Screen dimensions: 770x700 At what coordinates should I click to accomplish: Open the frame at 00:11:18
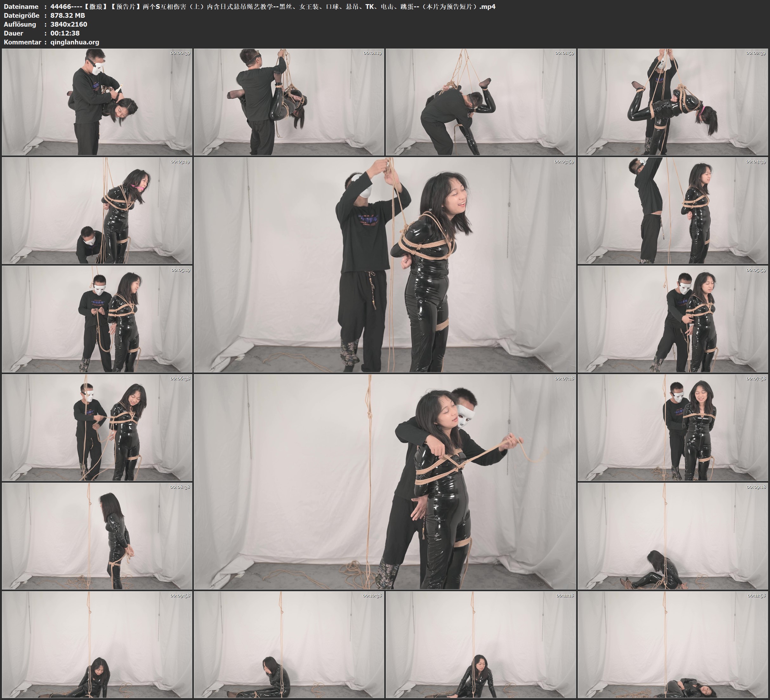pyautogui.click(x=481, y=644)
